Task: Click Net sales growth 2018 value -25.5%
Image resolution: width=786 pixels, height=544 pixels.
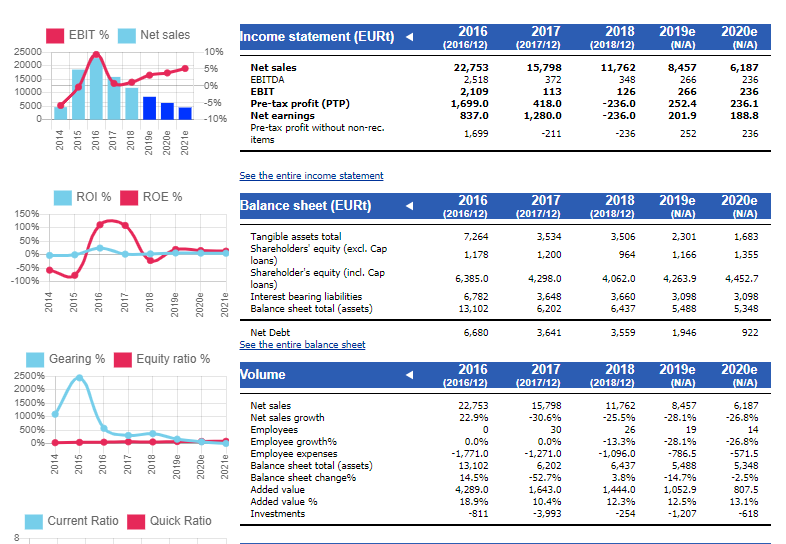Action: point(619,418)
